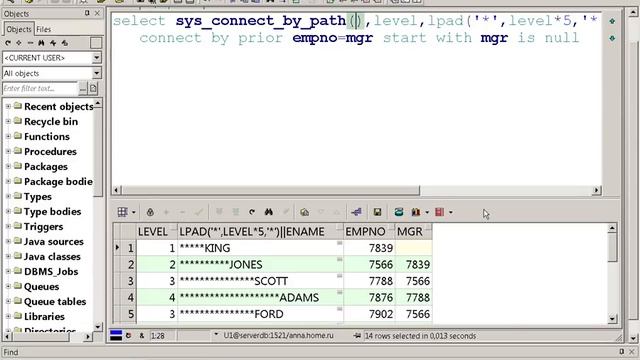The image size is (640, 360).
Task: Click the first green marker in the SQL editor margin
Action: tap(612, 21)
